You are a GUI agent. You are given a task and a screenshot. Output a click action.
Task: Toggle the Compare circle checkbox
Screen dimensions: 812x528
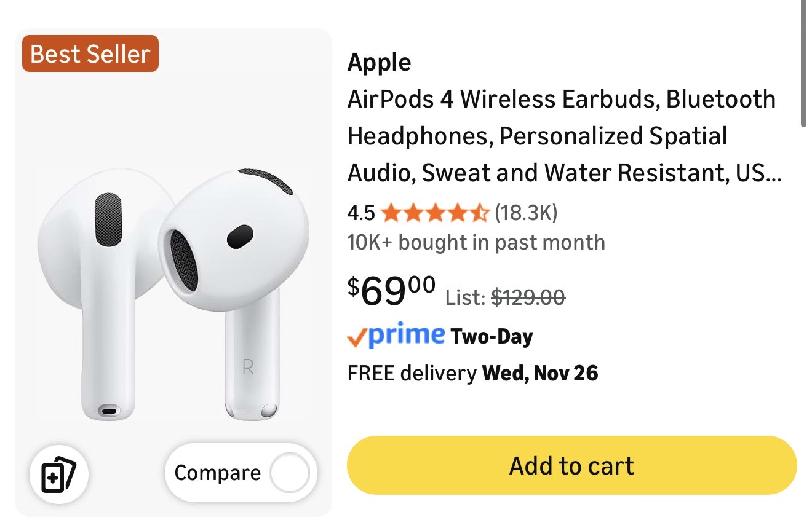point(289,473)
